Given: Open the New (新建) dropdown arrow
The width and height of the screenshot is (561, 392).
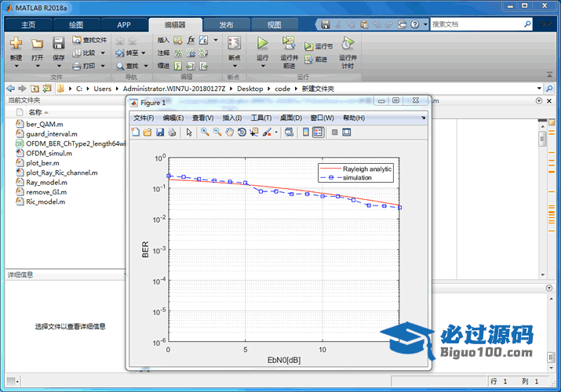Looking at the screenshot, I should (16, 67).
